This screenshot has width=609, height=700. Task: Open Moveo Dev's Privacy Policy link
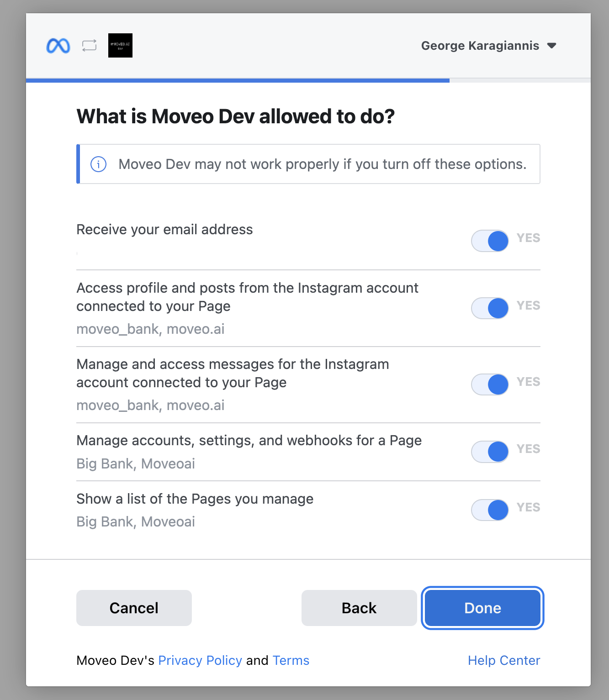(200, 660)
